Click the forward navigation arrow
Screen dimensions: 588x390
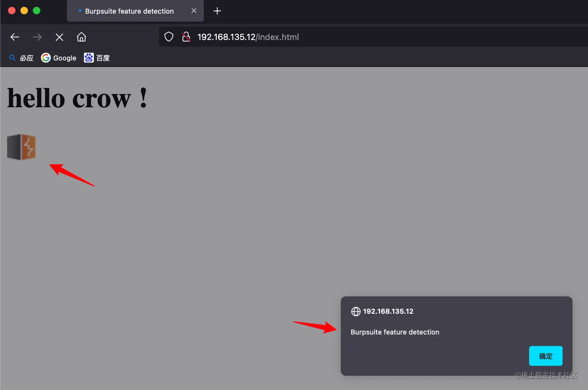click(x=37, y=37)
